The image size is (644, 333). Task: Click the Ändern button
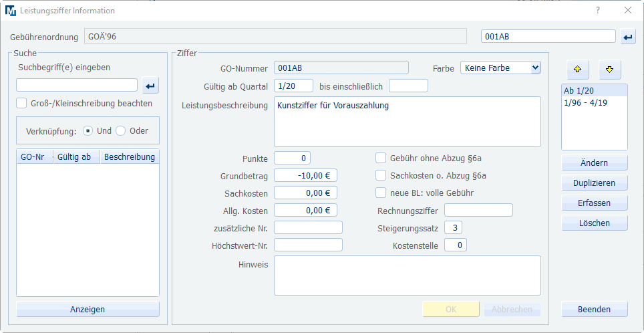tap(595, 162)
